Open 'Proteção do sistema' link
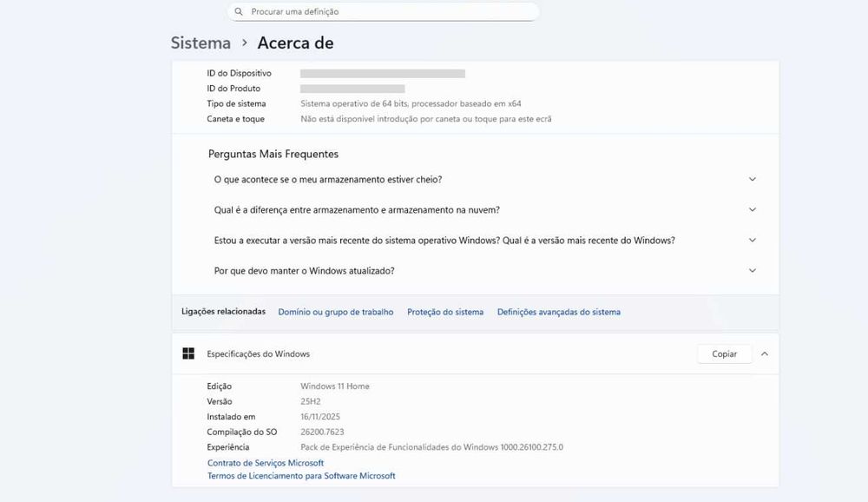The image size is (868, 502). (x=445, y=312)
